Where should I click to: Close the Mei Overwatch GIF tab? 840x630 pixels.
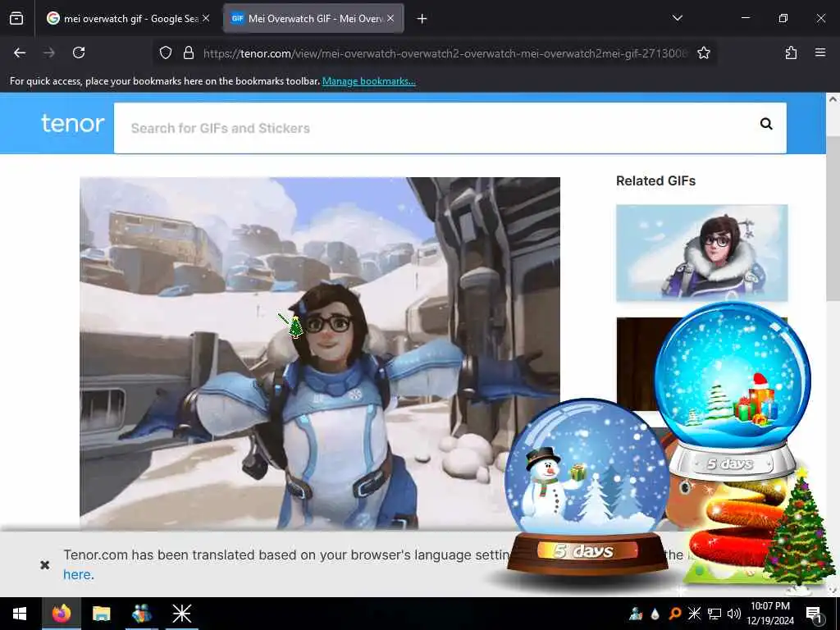pyautogui.click(x=390, y=19)
